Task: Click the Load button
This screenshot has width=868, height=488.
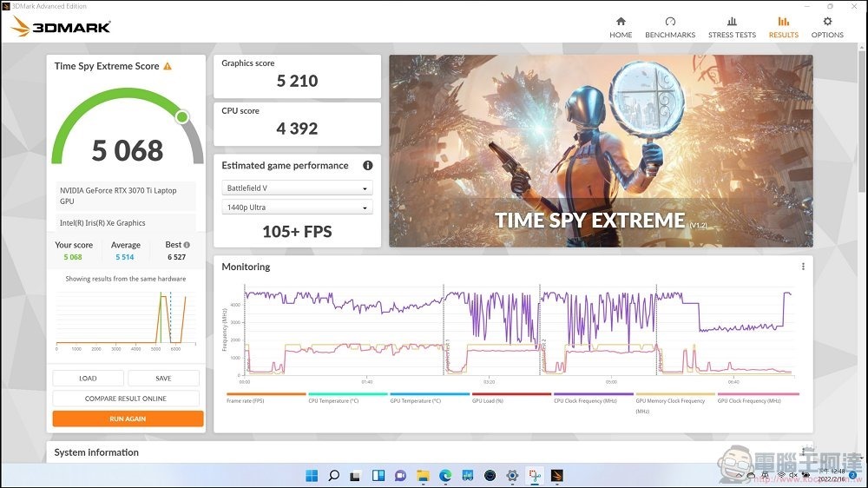Action: click(x=88, y=379)
